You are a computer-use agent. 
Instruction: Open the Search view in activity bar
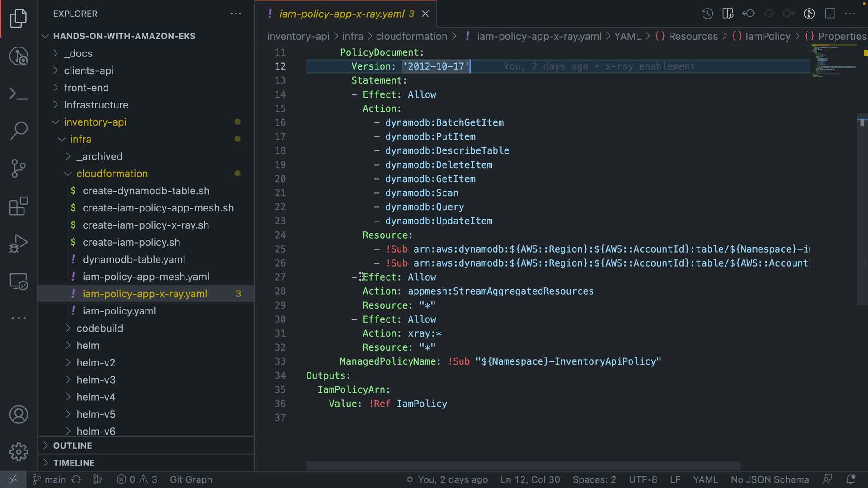(x=19, y=131)
